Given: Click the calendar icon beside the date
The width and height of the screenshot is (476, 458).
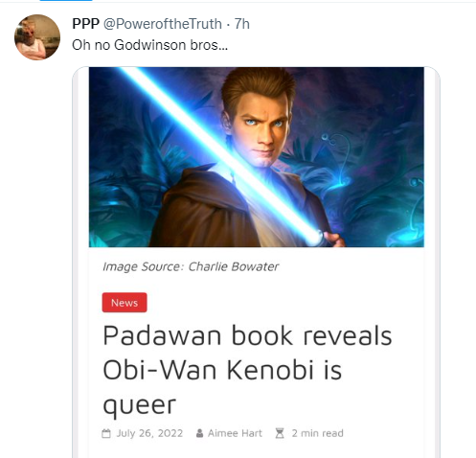Looking at the screenshot, I should coord(106,433).
